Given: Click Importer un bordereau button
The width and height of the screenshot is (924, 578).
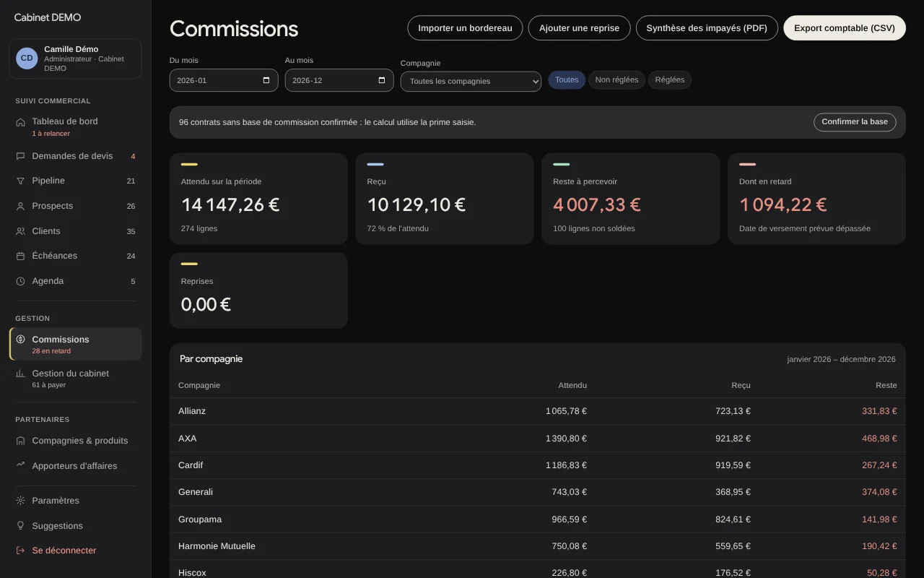Looking at the screenshot, I should [465, 28].
